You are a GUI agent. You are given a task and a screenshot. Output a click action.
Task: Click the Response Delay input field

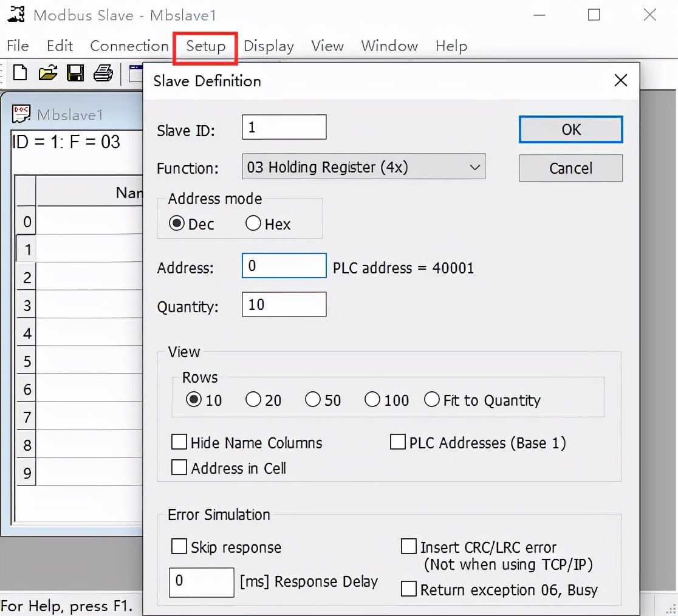201,582
